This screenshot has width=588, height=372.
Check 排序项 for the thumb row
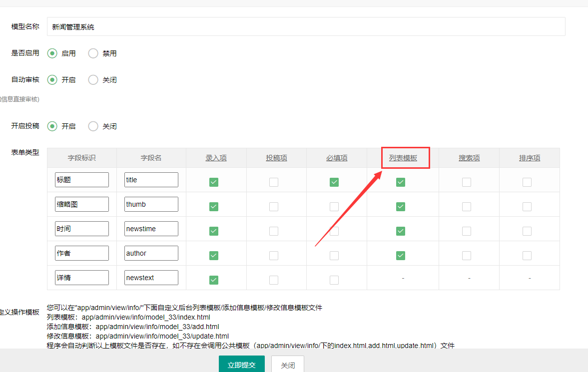tap(527, 207)
